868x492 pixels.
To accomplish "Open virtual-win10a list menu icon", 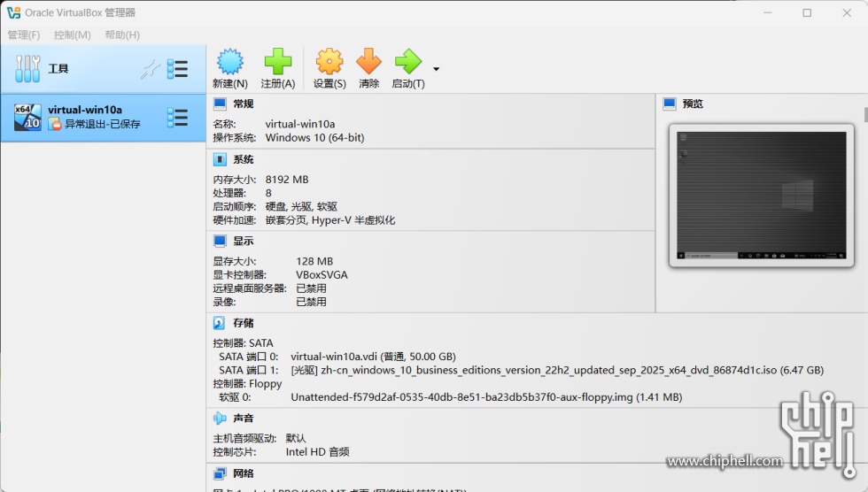I will pyautogui.click(x=177, y=118).
